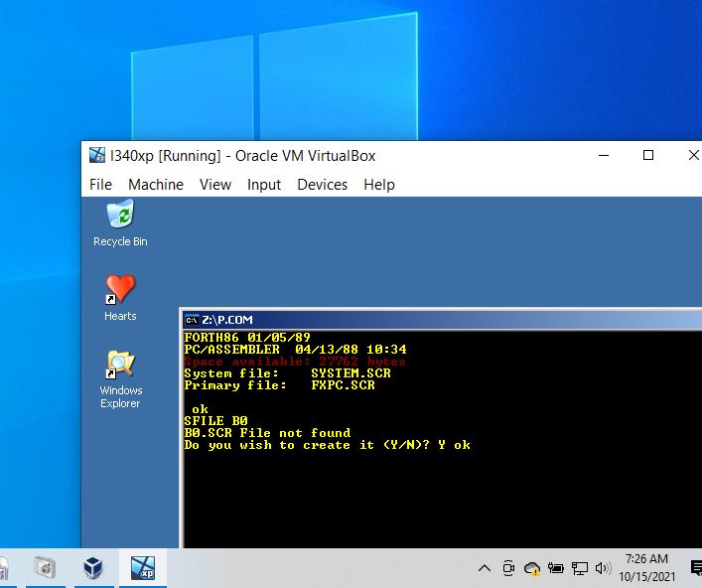702x588 pixels.
Task: Open the View menu
Action: coord(215,185)
